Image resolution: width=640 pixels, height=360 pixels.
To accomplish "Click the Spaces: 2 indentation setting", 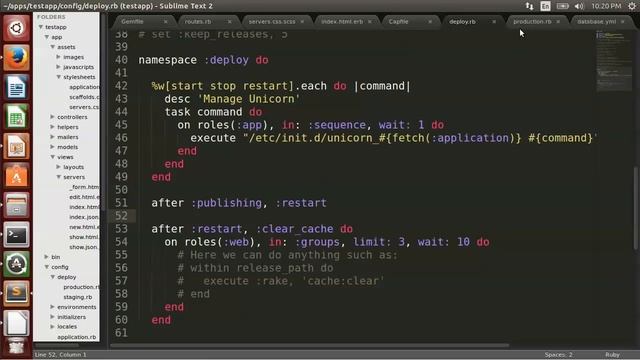I will coord(558,355).
